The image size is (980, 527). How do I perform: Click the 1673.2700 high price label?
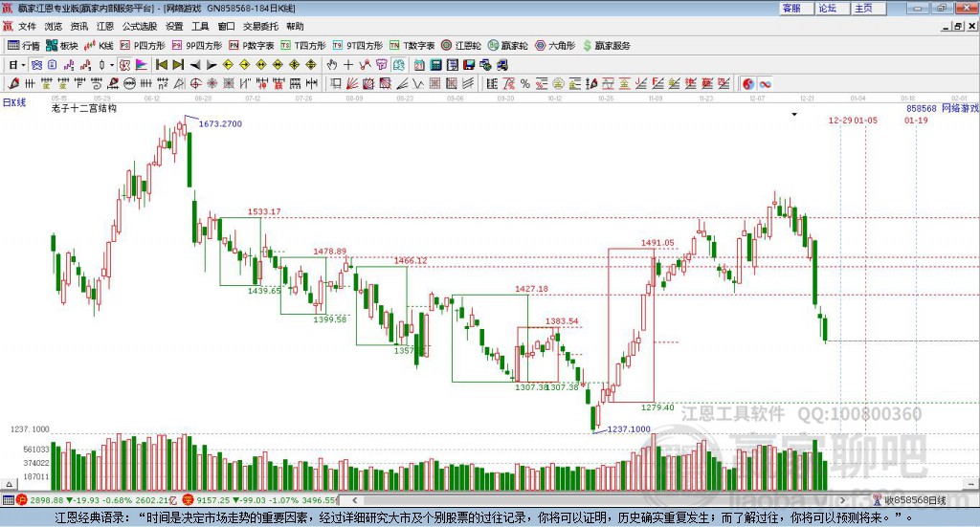(x=220, y=123)
